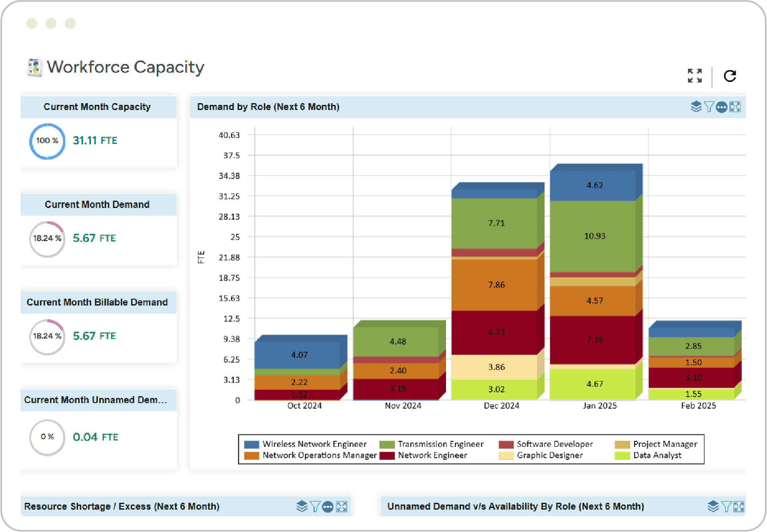Click Nov 2024 orange segment labeled 2.40
The width and height of the screenshot is (767, 532).
(x=396, y=371)
